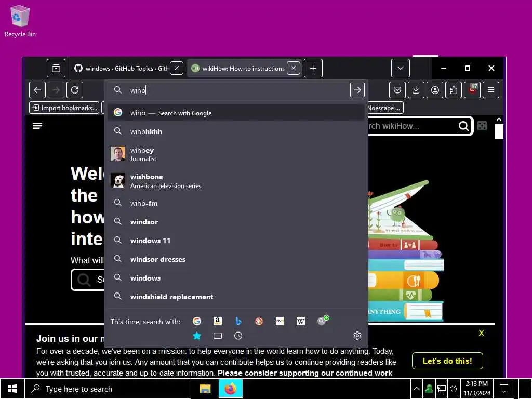The height and width of the screenshot is (399, 532).
Task: Add new search engine icon
Action: (x=323, y=320)
